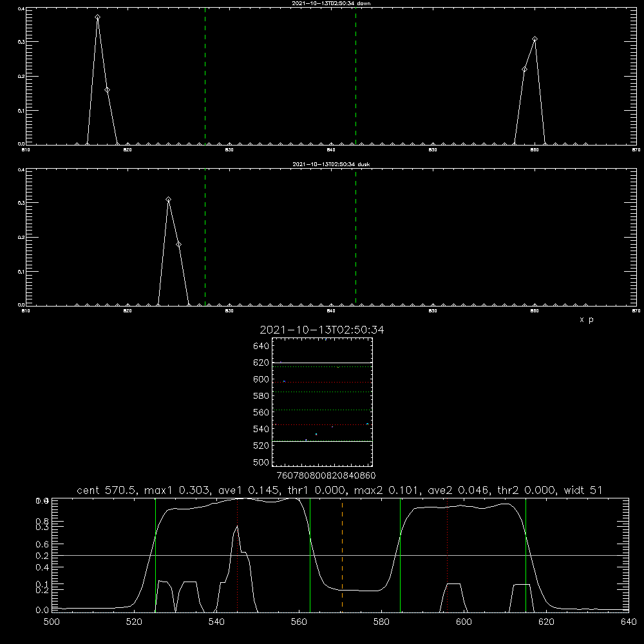The width and height of the screenshot is (644, 644).
Task: Click the '2021-10-13T02:50:34 dawn' plot title
Action: [331, 3]
